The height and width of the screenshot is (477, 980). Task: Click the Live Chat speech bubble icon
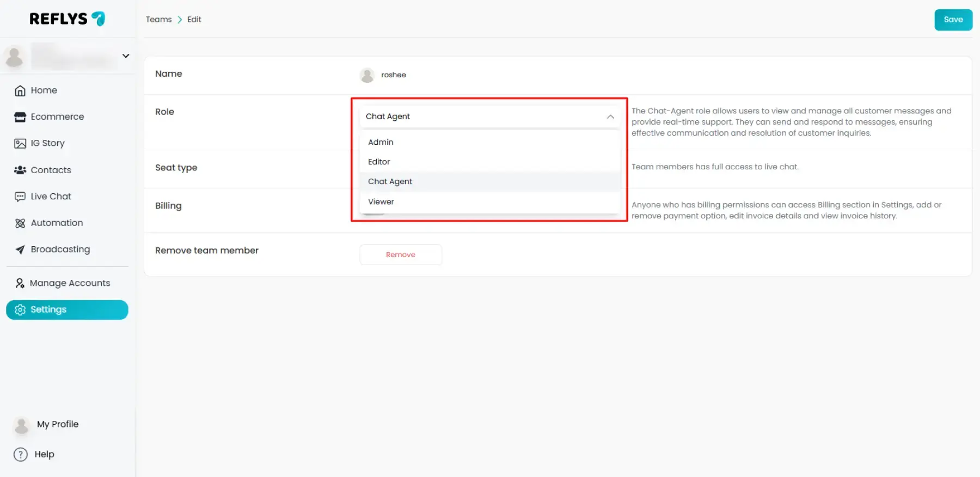pos(20,197)
